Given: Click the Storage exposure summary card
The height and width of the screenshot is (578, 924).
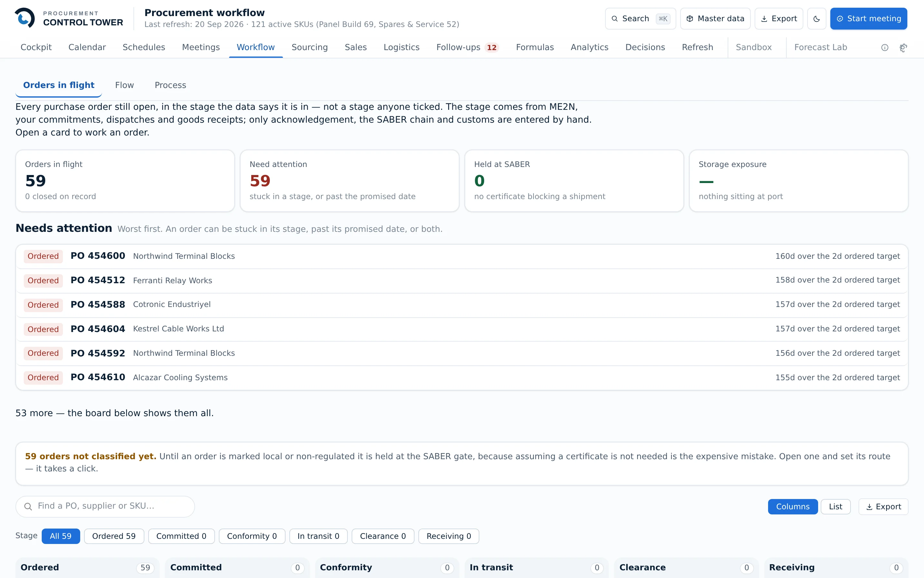Looking at the screenshot, I should point(798,181).
